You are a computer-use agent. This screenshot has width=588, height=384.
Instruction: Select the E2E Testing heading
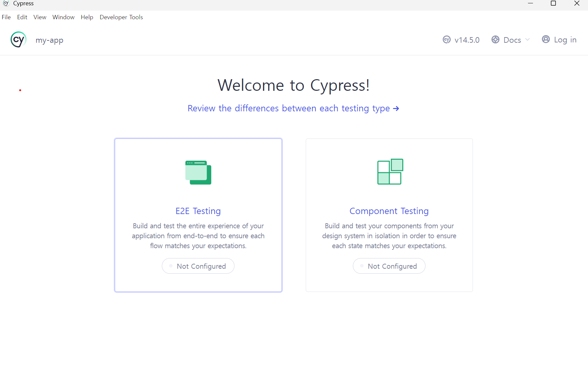(198, 211)
